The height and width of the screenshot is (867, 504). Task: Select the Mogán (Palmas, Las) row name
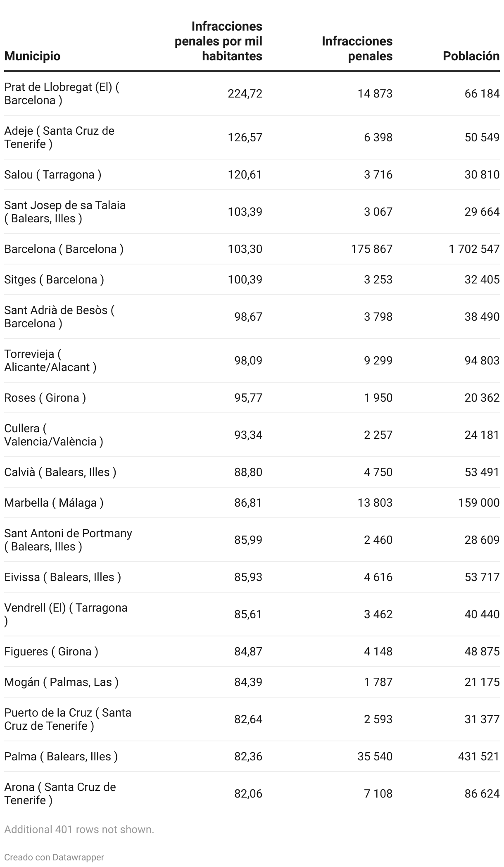(61, 682)
